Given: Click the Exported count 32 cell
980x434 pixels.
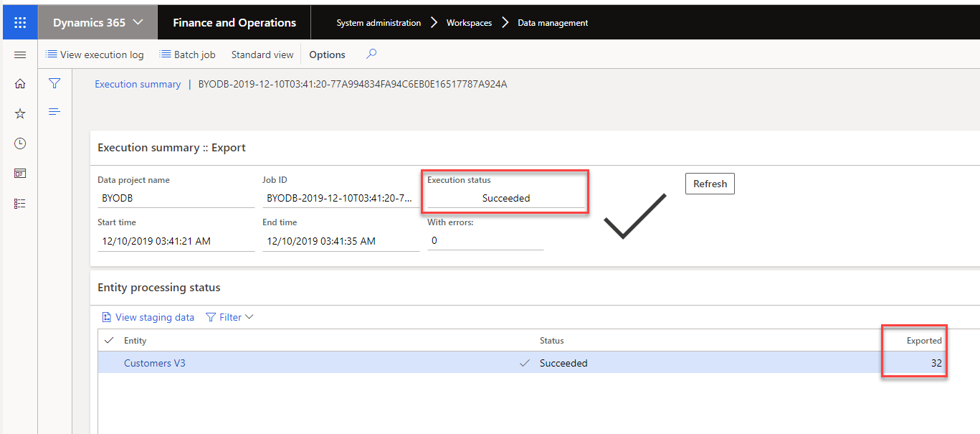Looking at the screenshot, I should point(936,363).
